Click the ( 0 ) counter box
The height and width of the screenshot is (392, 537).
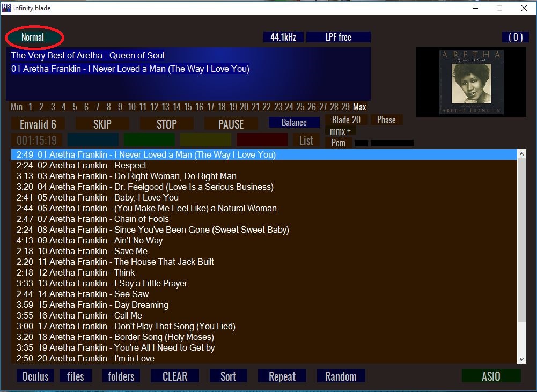tap(516, 37)
